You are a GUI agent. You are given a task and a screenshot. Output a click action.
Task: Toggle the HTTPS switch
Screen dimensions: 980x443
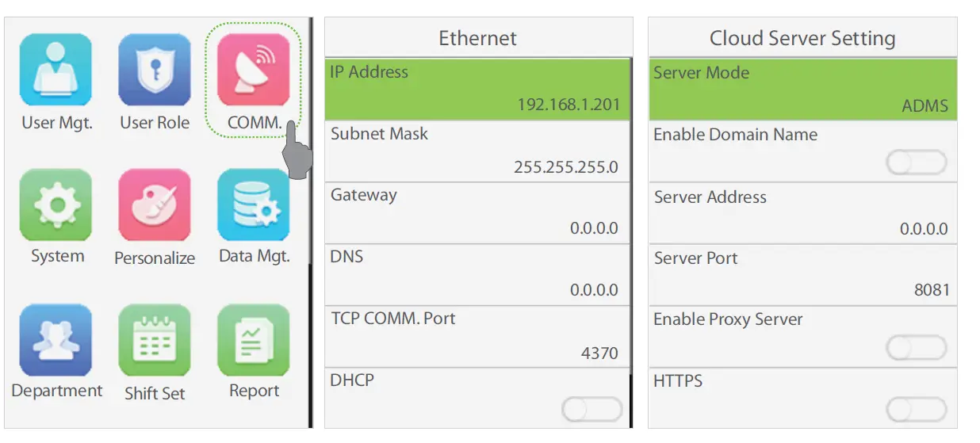coord(917,410)
